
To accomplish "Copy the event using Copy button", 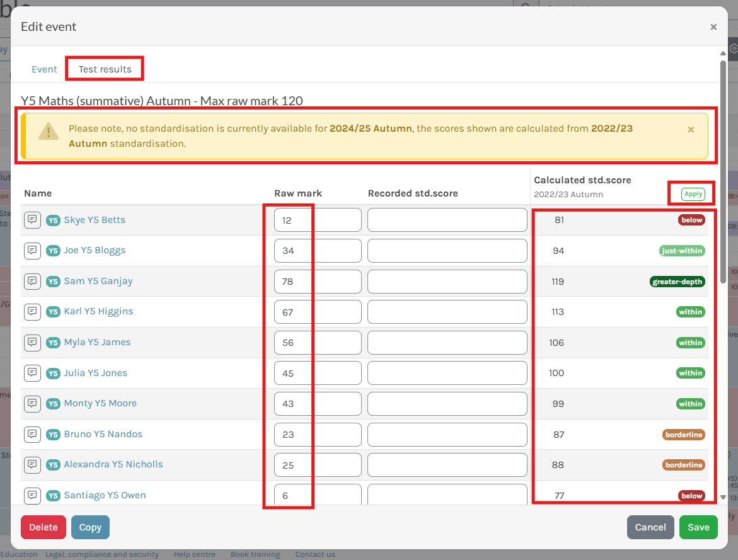I will [90, 527].
